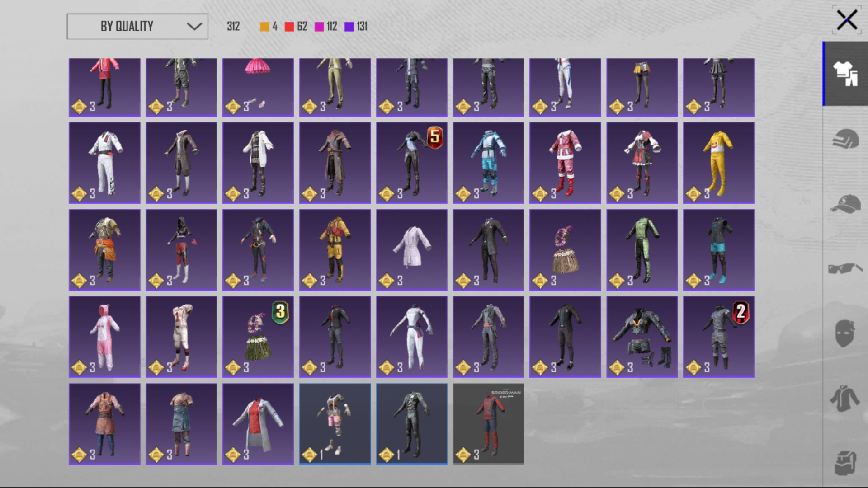Open the face masks category
Screen dimensions: 868x488
(844, 333)
